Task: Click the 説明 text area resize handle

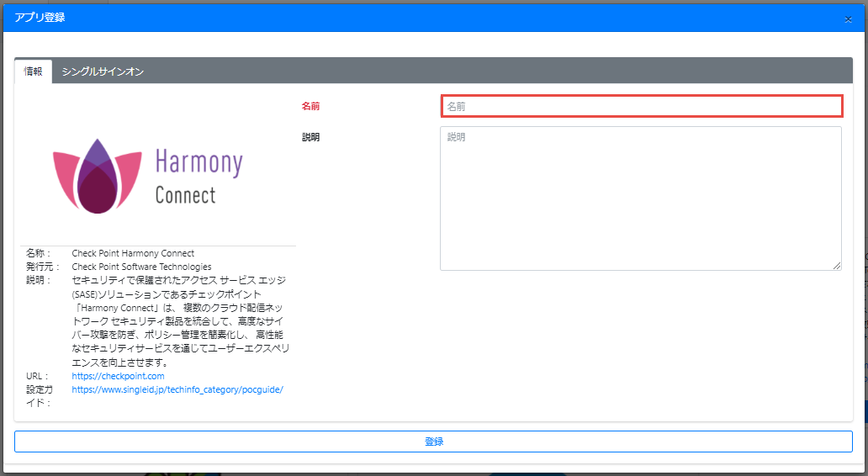Action: [837, 266]
